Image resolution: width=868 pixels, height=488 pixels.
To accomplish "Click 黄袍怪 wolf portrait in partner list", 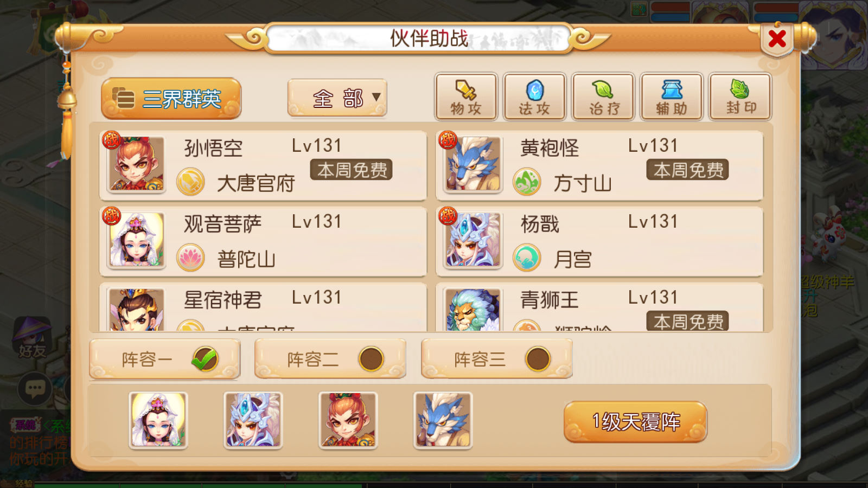I will pyautogui.click(x=473, y=164).
